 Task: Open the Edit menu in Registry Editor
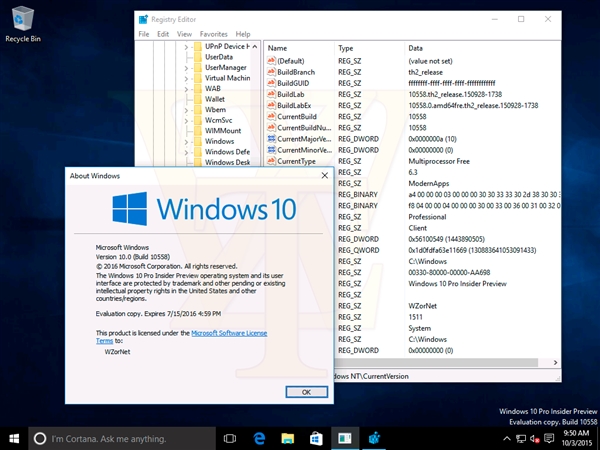click(162, 34)
